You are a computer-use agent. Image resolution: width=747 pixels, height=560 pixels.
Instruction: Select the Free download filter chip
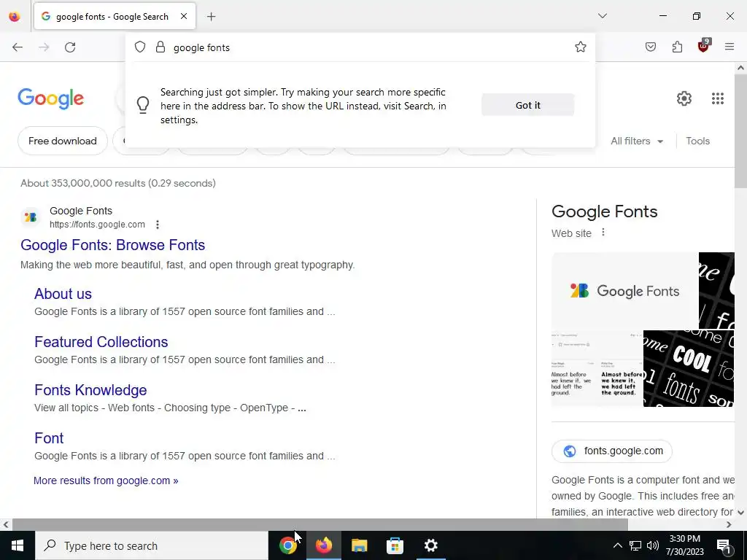pos(63,141)
